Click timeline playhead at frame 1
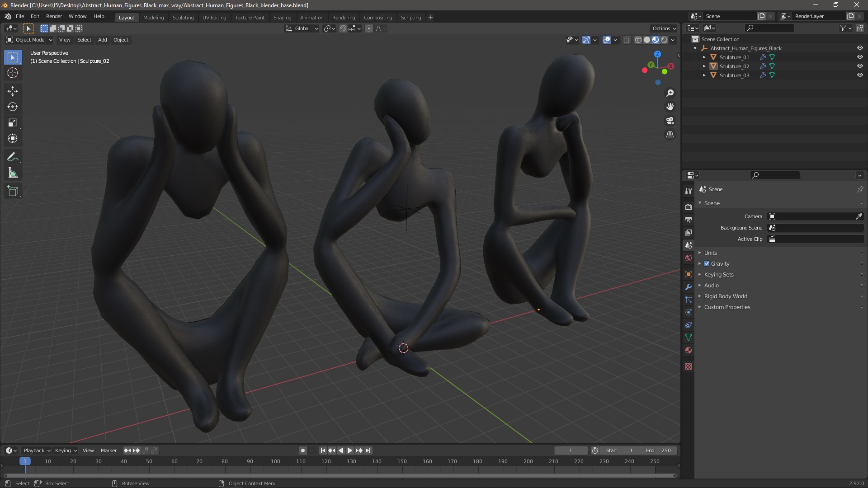The height and width of the screenshot is (488, 868). tap(25, 461)
